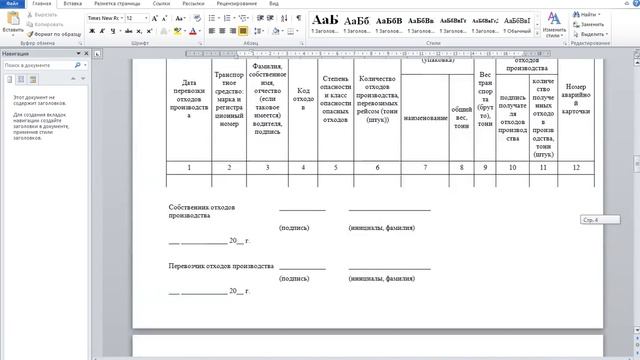Open the File (Файл) tab
This screenshot has height=360, width=640.
(12, 4)
